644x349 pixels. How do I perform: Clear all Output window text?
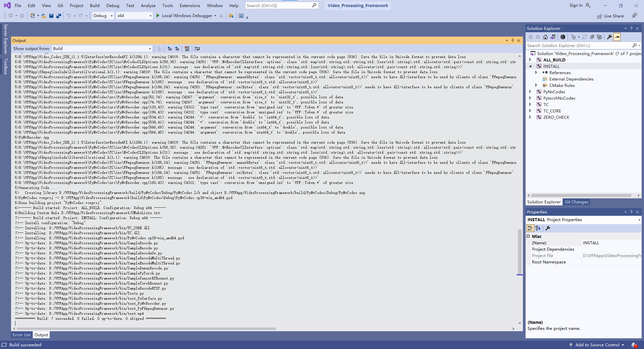click(187, 49)
